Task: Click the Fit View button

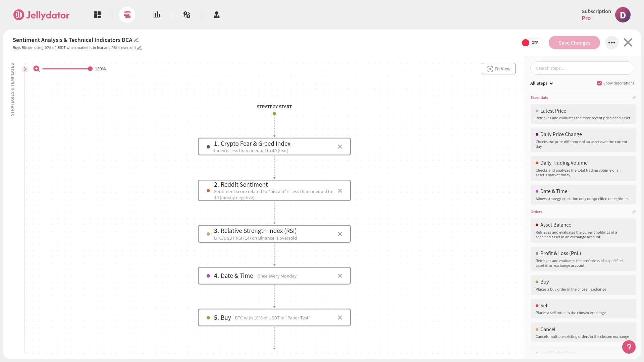Action: [x=499, y=68]
